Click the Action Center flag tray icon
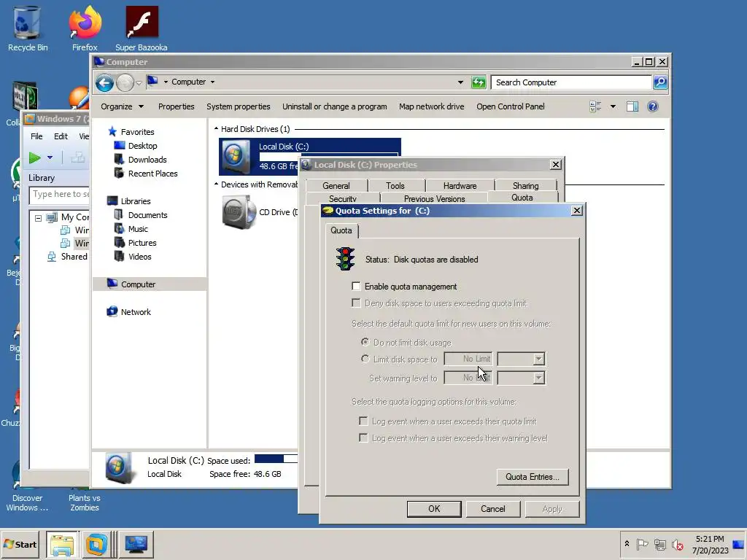The width and height of the screenshot is (747, 560). (x=642, y=544)
